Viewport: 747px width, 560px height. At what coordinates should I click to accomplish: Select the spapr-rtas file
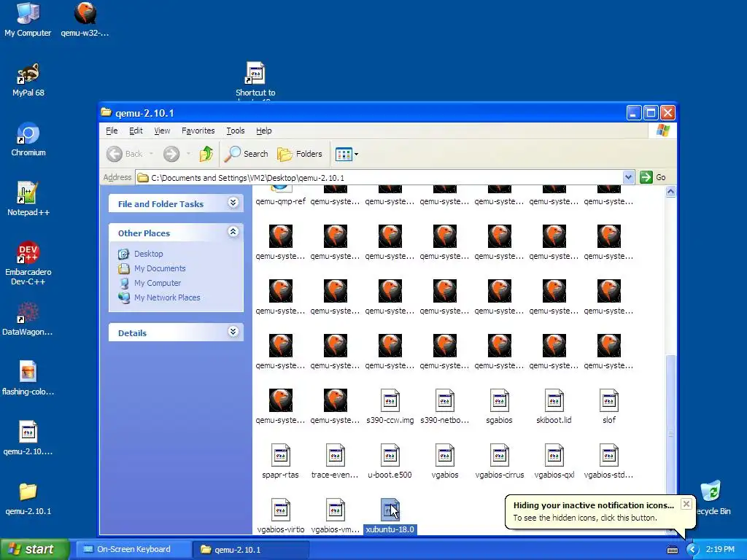(x=281, y=461)
